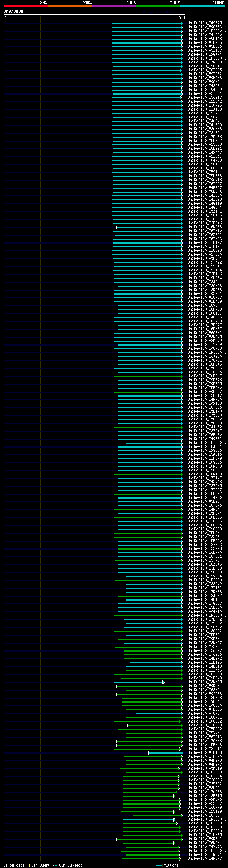Select hit label UniRef100_P40941

point(204,121)
